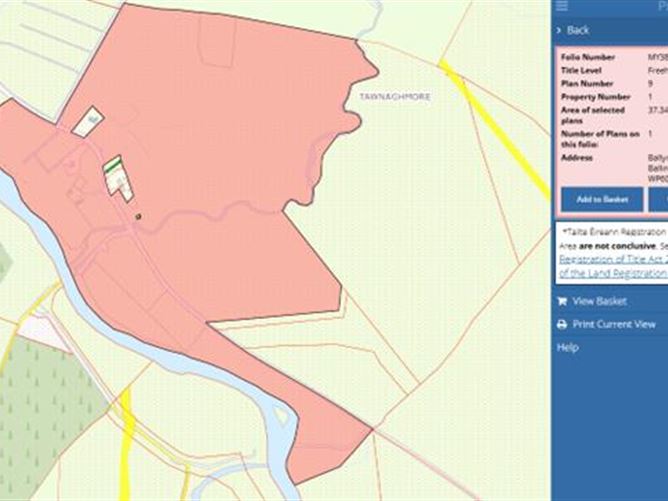Open the hamburger menu icon

point(562,6)
